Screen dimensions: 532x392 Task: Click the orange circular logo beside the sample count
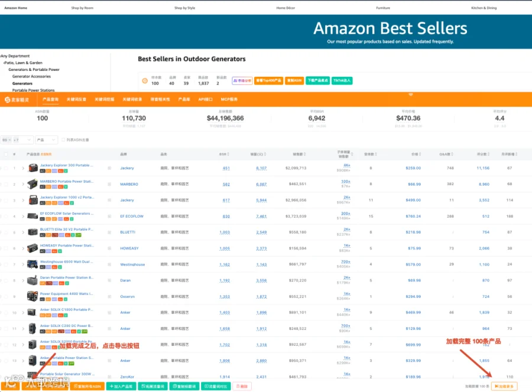(145, 81)
